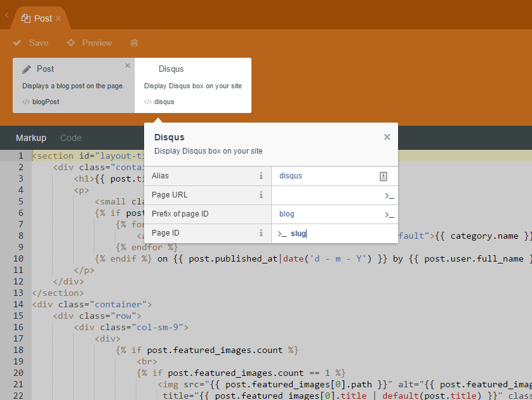532x400 pixels.
Task: Click the div class="row" code line
Action: (97, 316)
